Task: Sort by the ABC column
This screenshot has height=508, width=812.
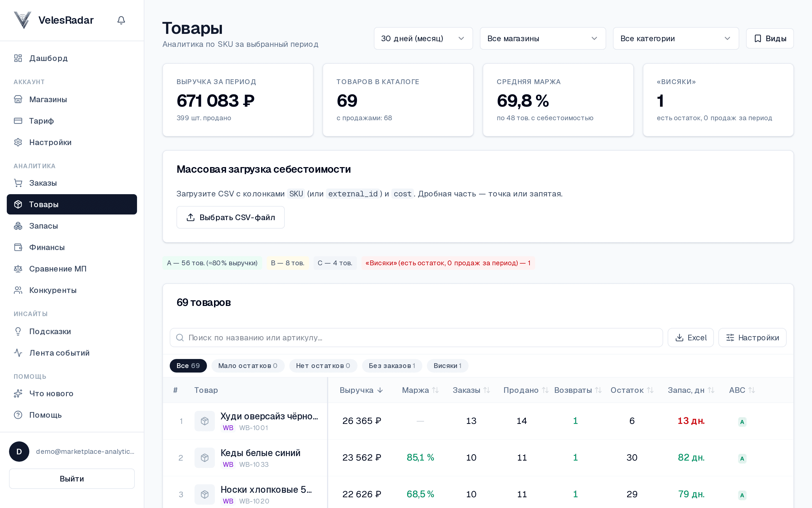Action: (742, 390)
